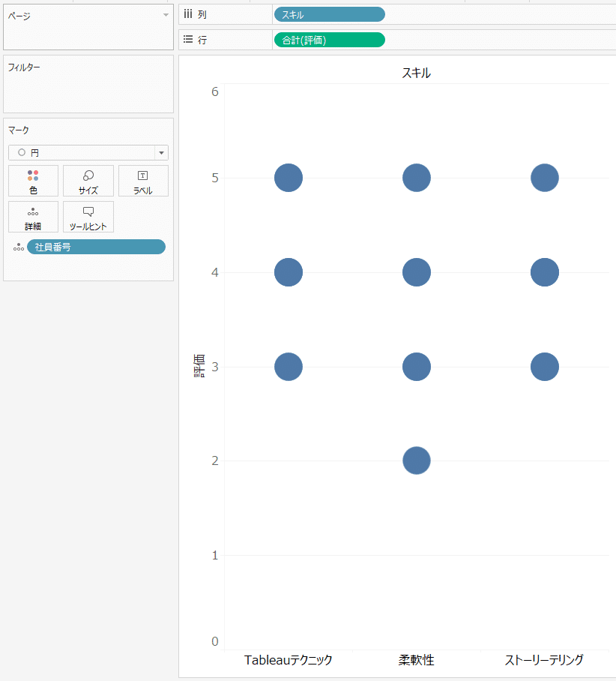Open the Tooltip (ツールヒント) marks card
The width and height of the screenshot is (616, 681).
point(88,217)
